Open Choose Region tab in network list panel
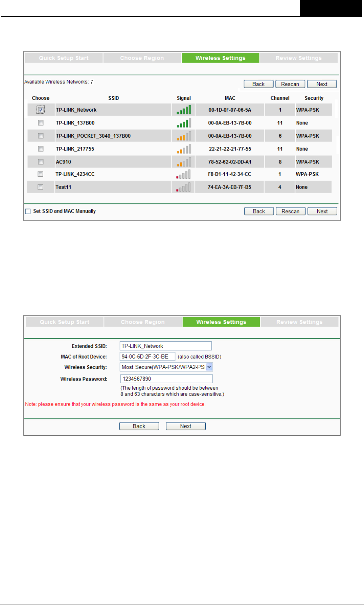 [142, 58]
